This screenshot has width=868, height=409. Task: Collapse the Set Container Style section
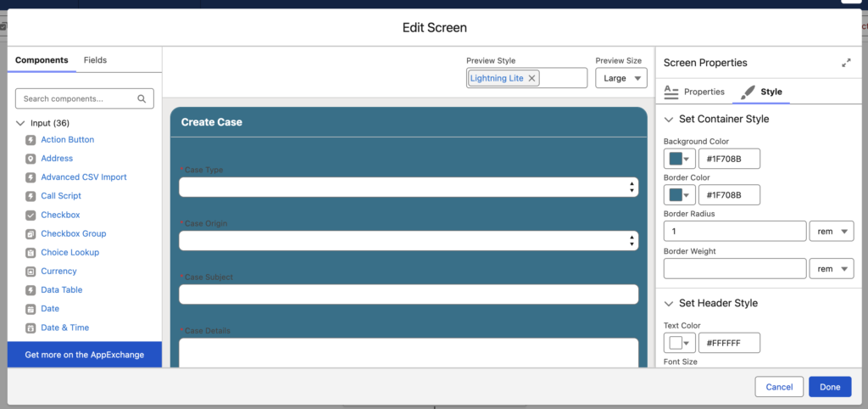[x=669, y=119]
